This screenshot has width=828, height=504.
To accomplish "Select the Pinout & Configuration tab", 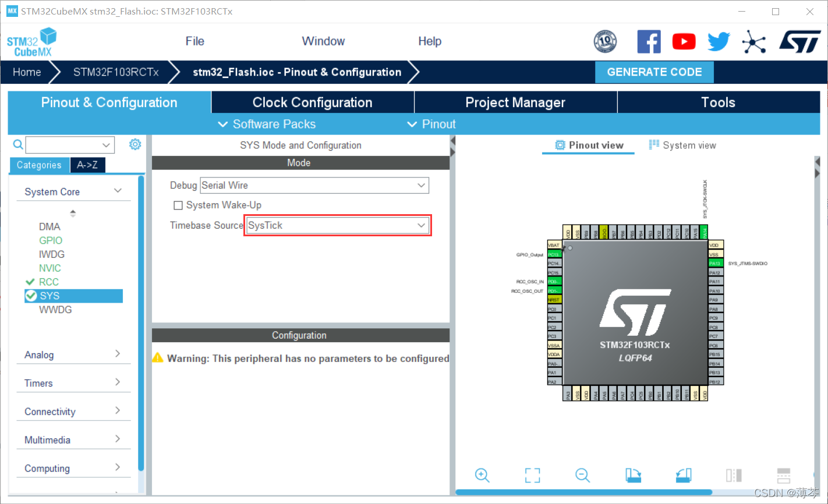I will click(109, 102).
